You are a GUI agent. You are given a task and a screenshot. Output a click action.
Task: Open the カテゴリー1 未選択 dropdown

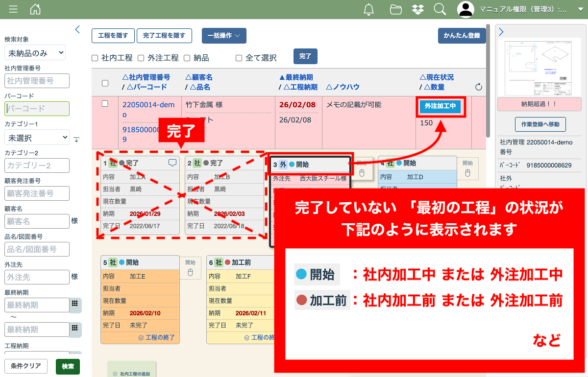[37, 138]
